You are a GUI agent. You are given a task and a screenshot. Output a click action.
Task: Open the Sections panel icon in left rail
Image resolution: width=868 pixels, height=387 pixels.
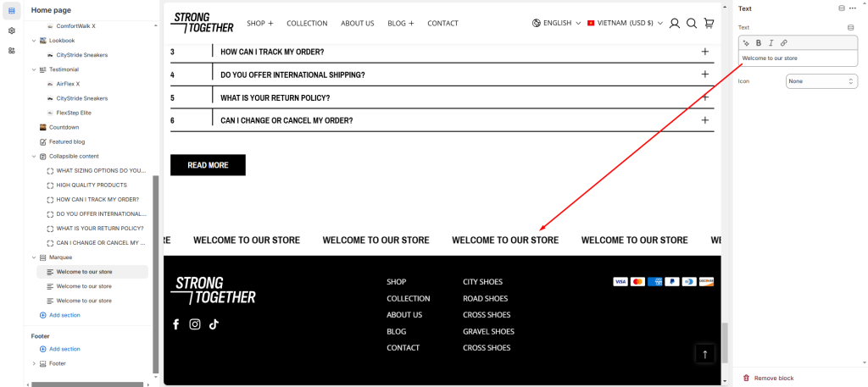coord(12,10)
